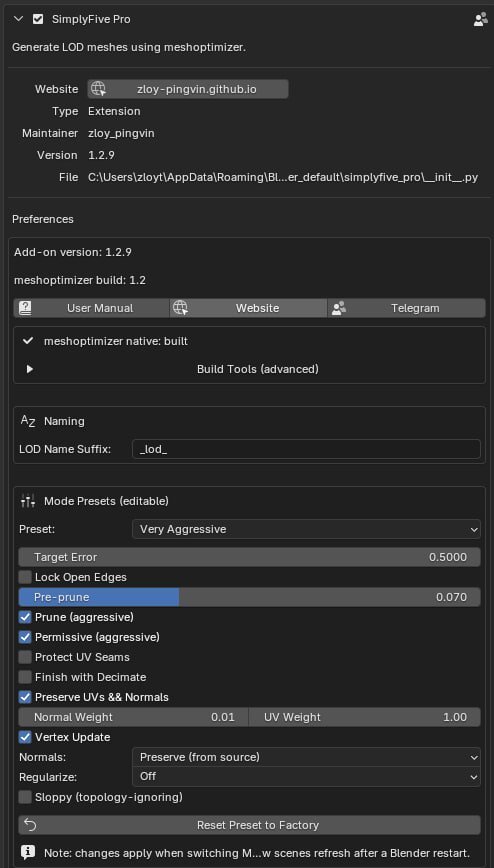The width and height of the screenshot is (494, 868).
Task: Click the UV Weight value field
Action: click(x=365, y=717)
